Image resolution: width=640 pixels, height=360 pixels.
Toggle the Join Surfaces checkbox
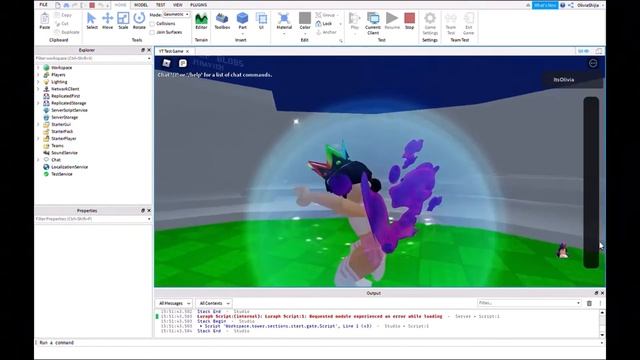152,32
